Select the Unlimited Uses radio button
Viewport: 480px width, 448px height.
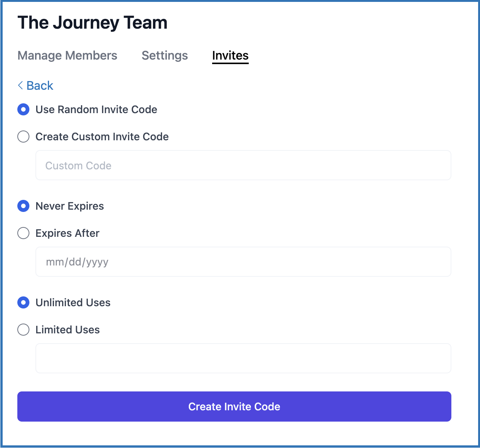click(x=23, y=303)
